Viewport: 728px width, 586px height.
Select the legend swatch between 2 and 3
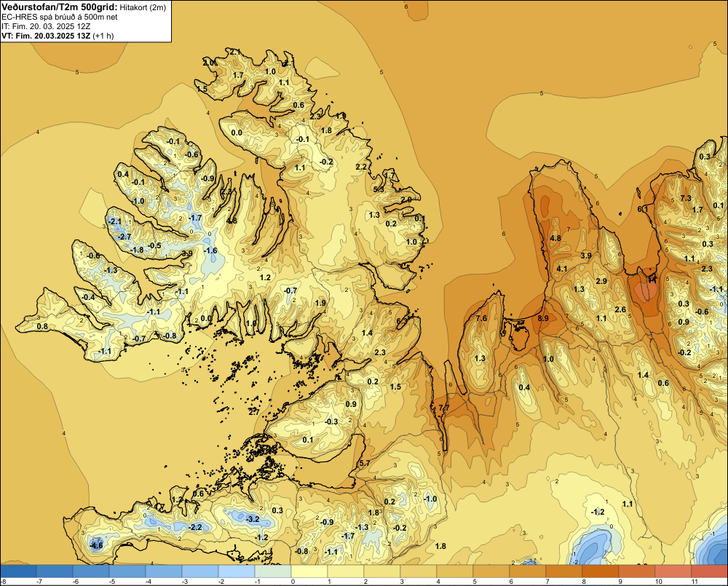(x=382, y=571)
